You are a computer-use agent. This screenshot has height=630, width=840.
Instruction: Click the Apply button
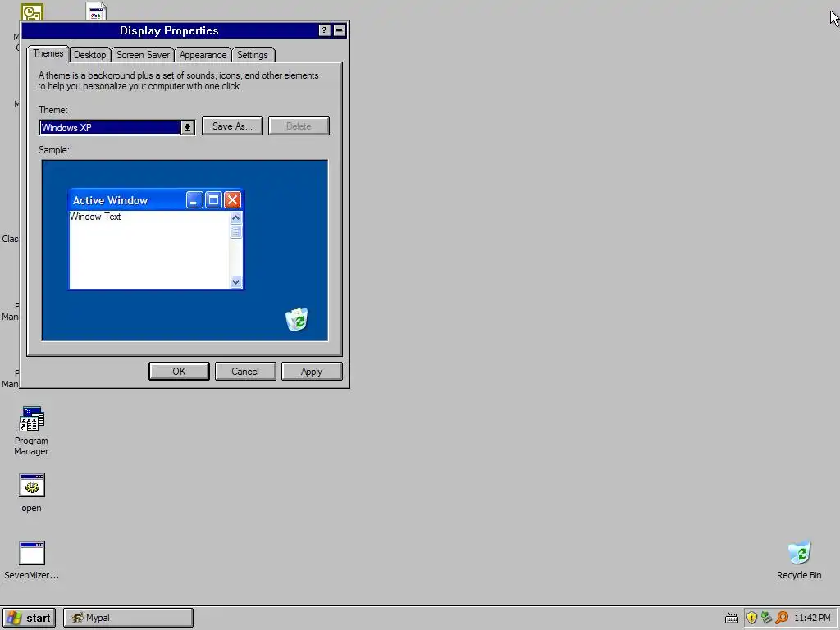pyautogui.click(x=312, y=372)
